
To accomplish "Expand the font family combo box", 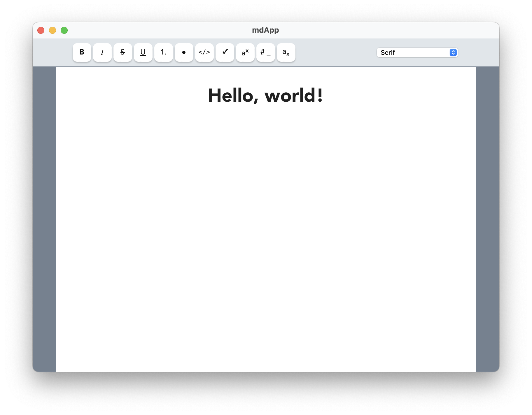I will [x=417, y=52].
